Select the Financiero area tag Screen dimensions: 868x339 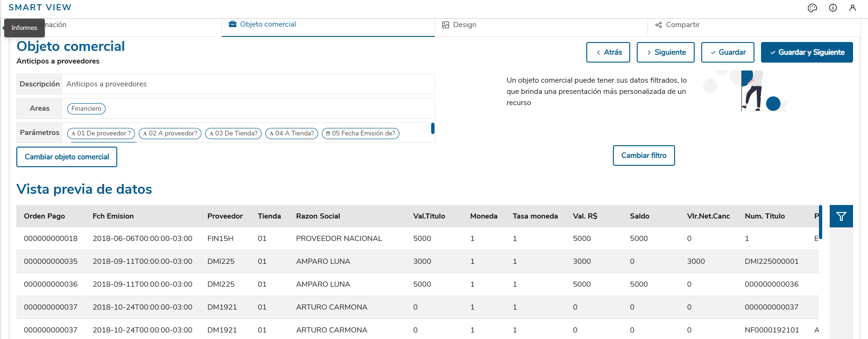[x=86, y=109]
